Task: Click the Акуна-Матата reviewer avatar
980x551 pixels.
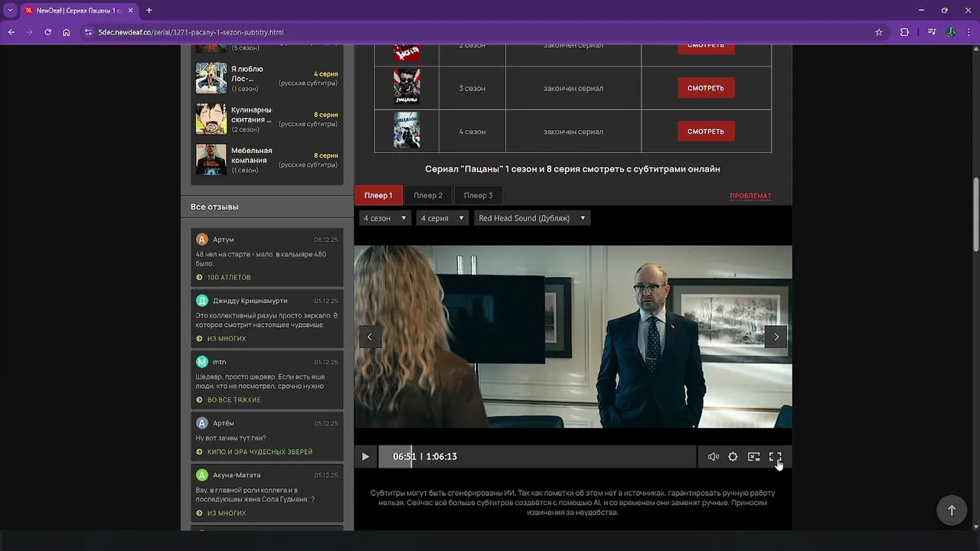Action: pos(202,475)
